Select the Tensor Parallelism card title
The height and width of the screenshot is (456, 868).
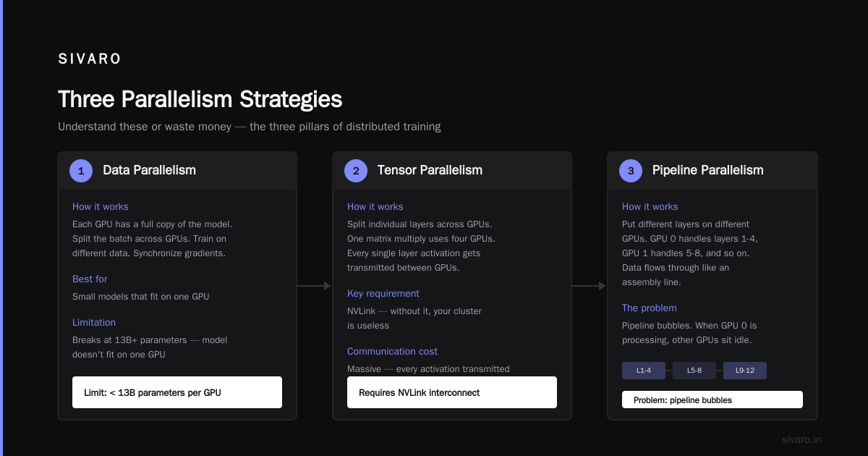[x=430, y=171]
